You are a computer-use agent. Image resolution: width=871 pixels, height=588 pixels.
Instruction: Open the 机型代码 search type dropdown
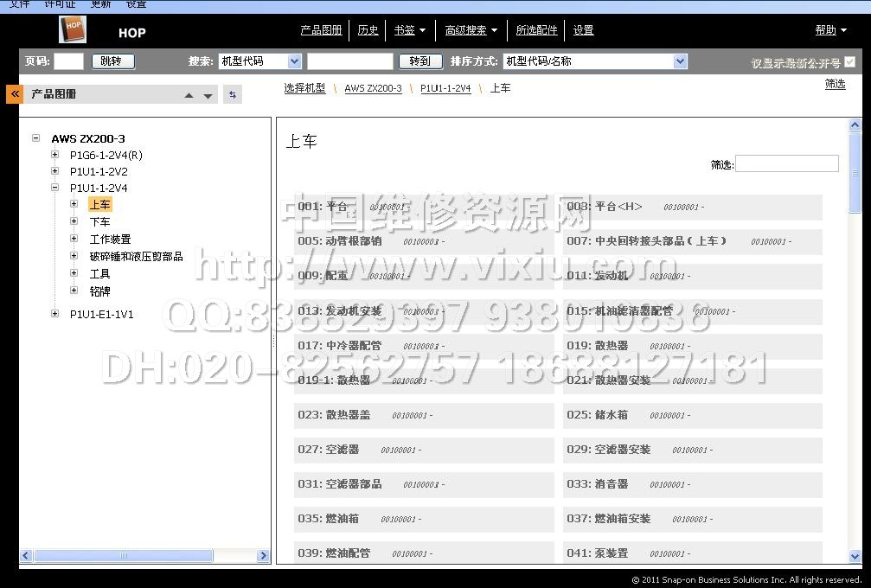click(x=293, y=61)
